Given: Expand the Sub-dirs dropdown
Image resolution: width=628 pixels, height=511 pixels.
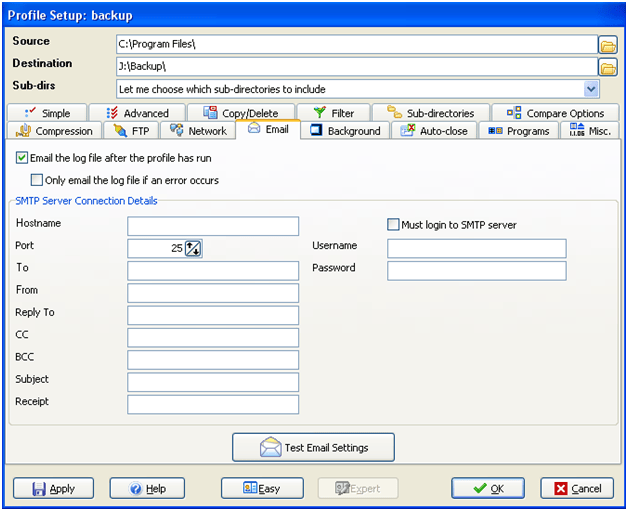Looking at the screenshot, I should [x=591, y=89].
